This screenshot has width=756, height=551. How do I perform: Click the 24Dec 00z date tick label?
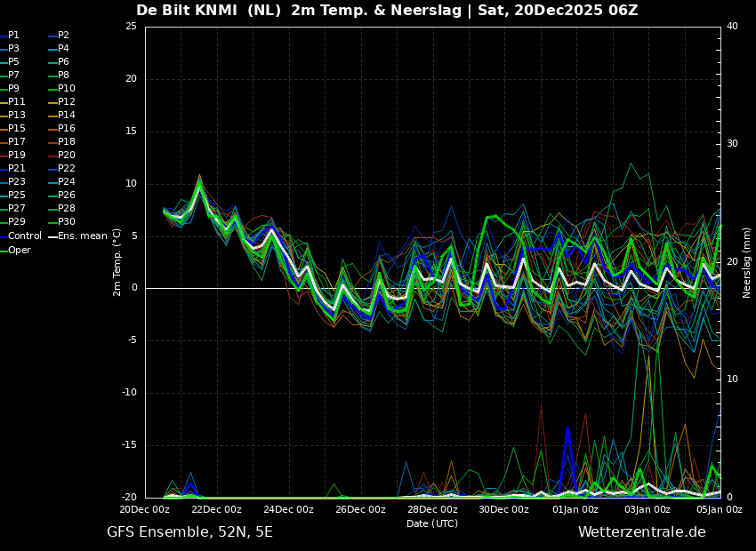[x=288, y=509]
